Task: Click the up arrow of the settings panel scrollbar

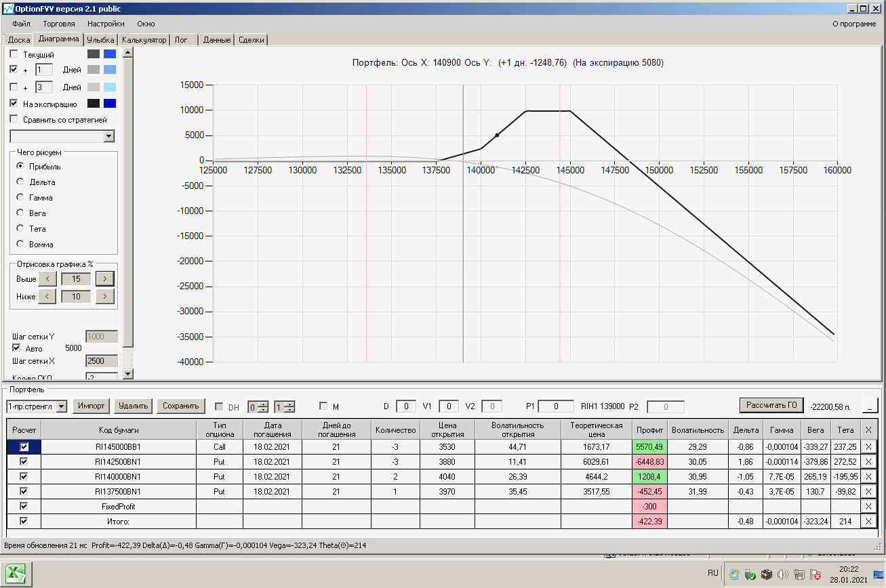Action: point(128,52)
